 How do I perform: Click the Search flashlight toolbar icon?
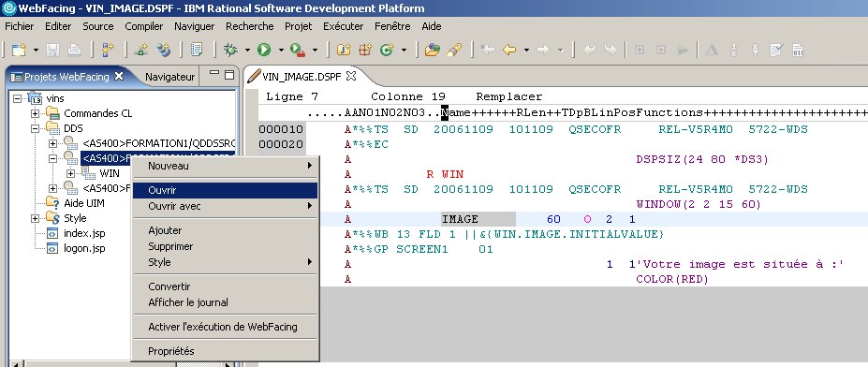click(x=454, y=50)
